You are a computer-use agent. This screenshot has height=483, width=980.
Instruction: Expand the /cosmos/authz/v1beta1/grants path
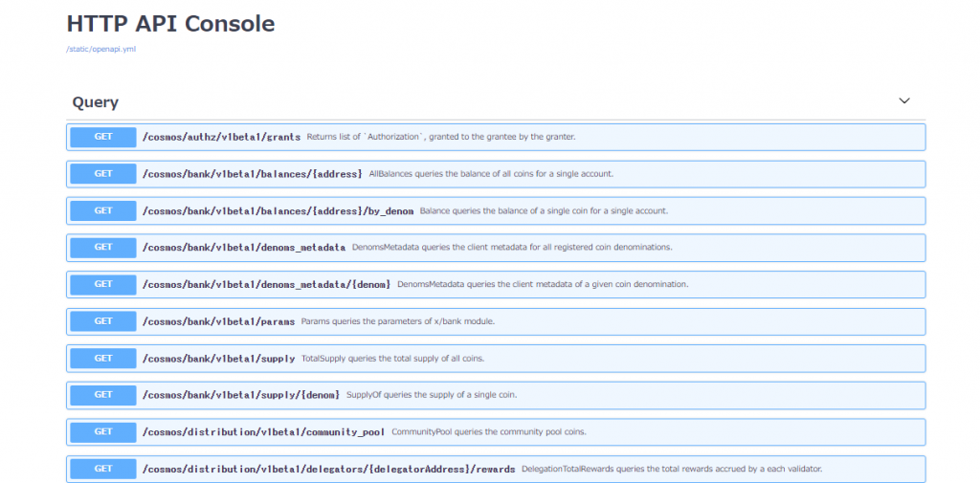point(221,138)
